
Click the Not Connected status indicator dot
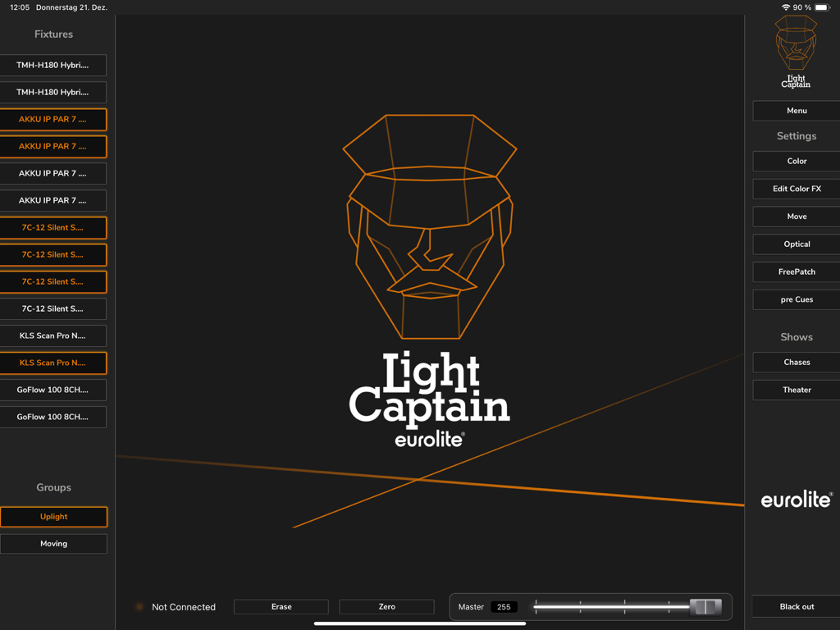pos(139,606)
